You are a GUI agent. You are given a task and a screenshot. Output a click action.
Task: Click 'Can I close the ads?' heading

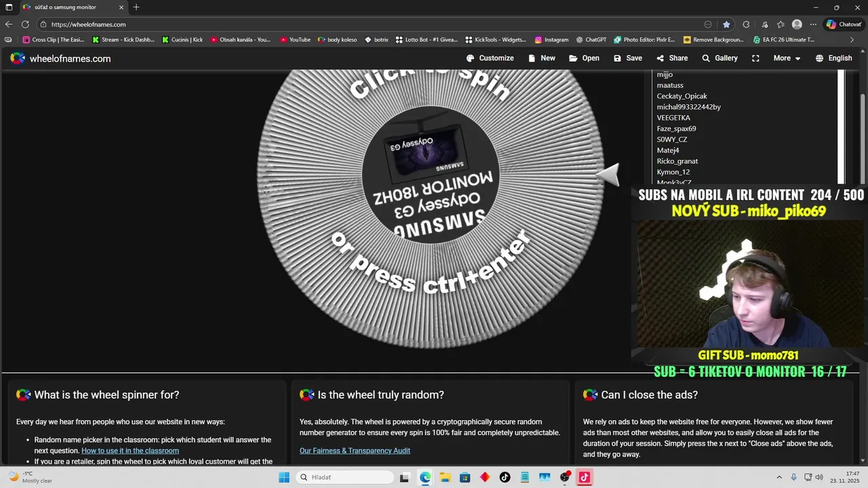coord(649,395)
